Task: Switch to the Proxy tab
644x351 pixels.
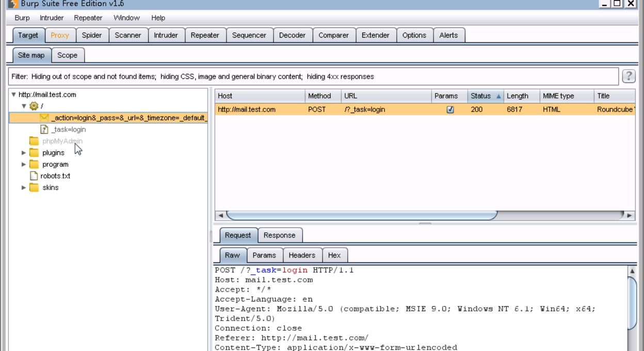Action: tap(60, 35)
